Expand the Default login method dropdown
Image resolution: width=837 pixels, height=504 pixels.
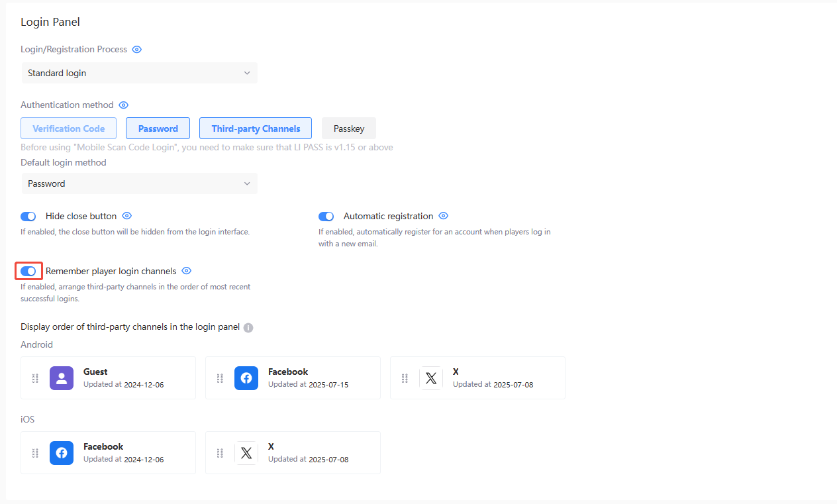point(139,183)
